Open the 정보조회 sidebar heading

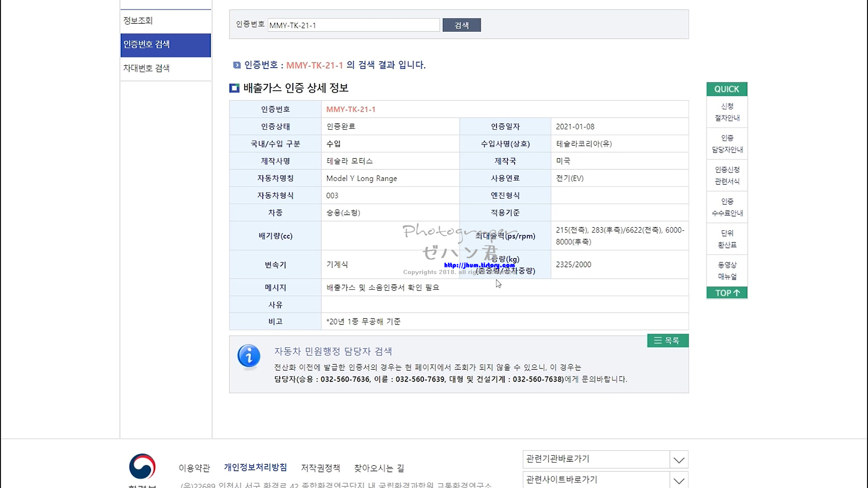pyautogui.click(x=138, y=20)
